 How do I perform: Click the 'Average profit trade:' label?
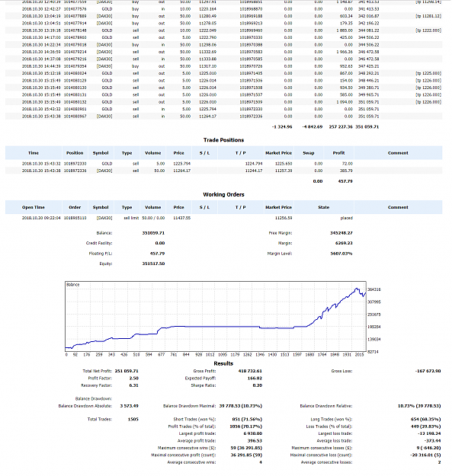pyautogui.click(x=197, y=441)
